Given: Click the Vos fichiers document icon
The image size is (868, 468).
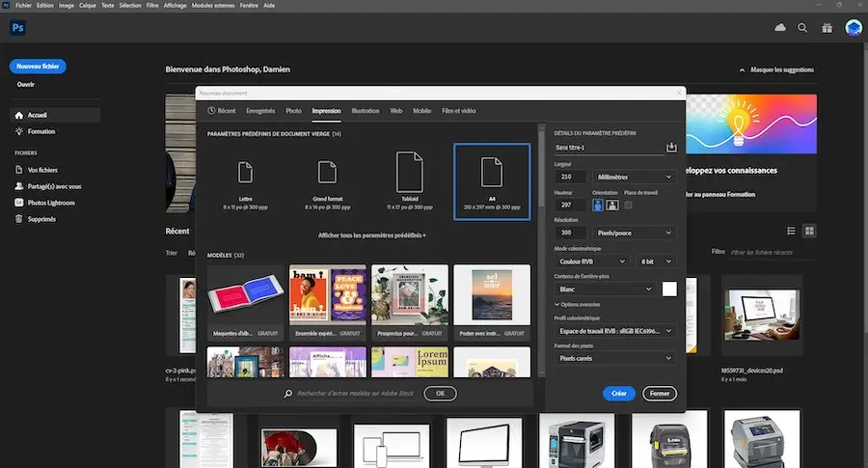Looking at the screenshot, I should point(19,170).
